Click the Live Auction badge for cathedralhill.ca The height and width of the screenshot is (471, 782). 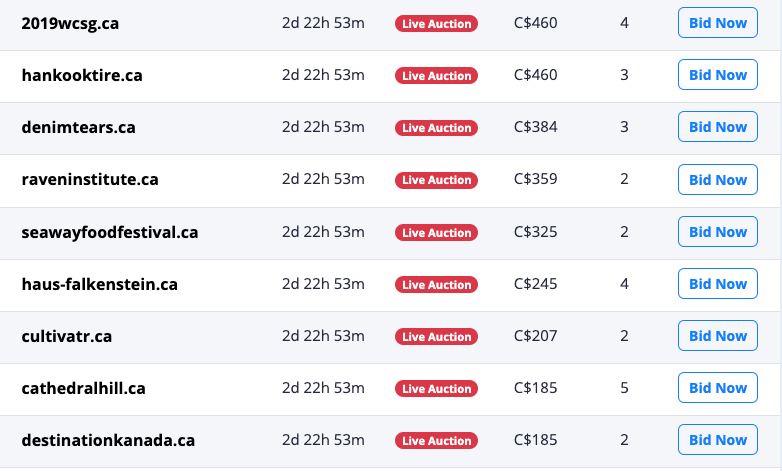point(436,388)
